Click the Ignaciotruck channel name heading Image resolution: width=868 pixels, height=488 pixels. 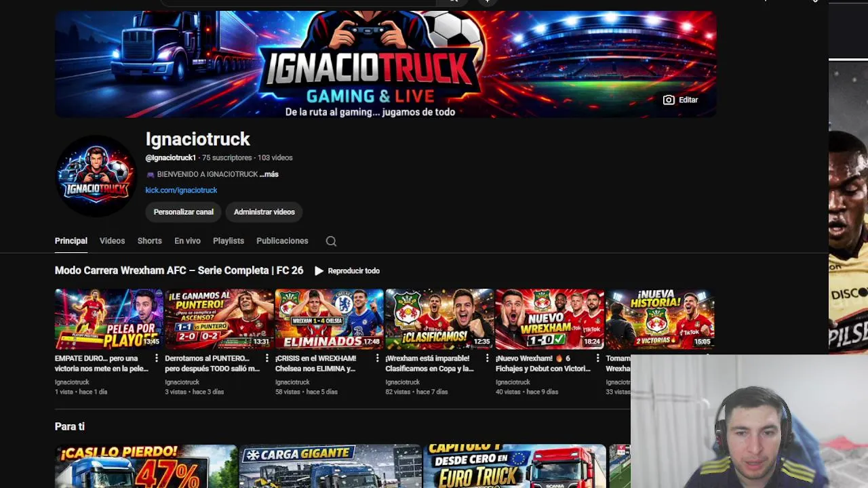coord(197,139)
